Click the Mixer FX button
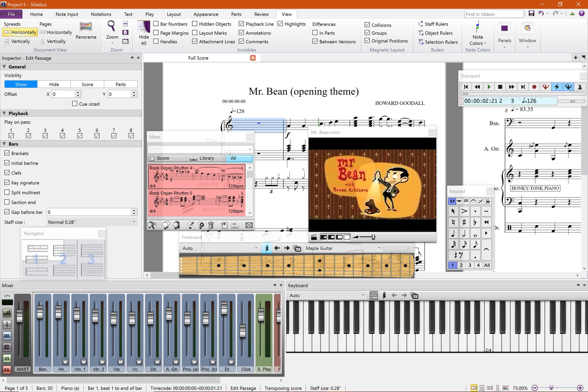 [x=7, y=370]
